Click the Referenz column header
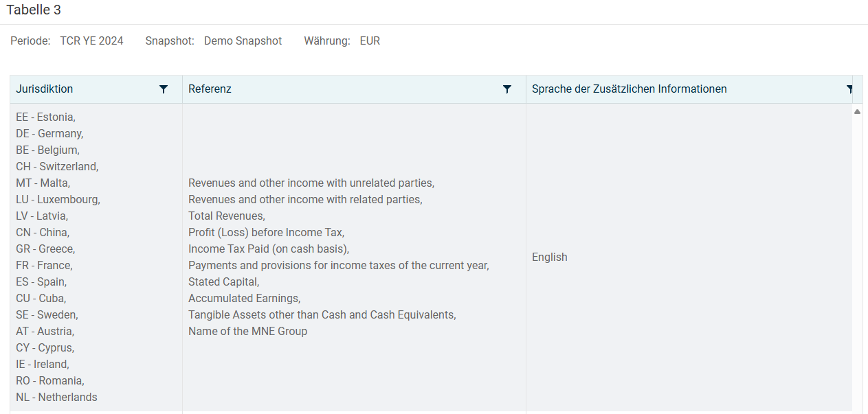This screenshot has height=414, width=868. pos(210,89)
